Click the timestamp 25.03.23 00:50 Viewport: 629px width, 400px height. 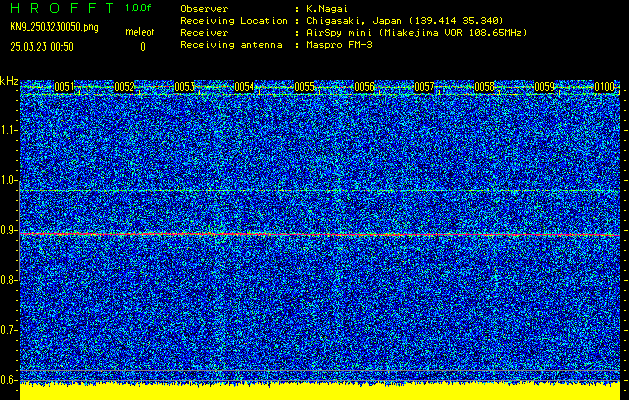[x=42, y=47]
